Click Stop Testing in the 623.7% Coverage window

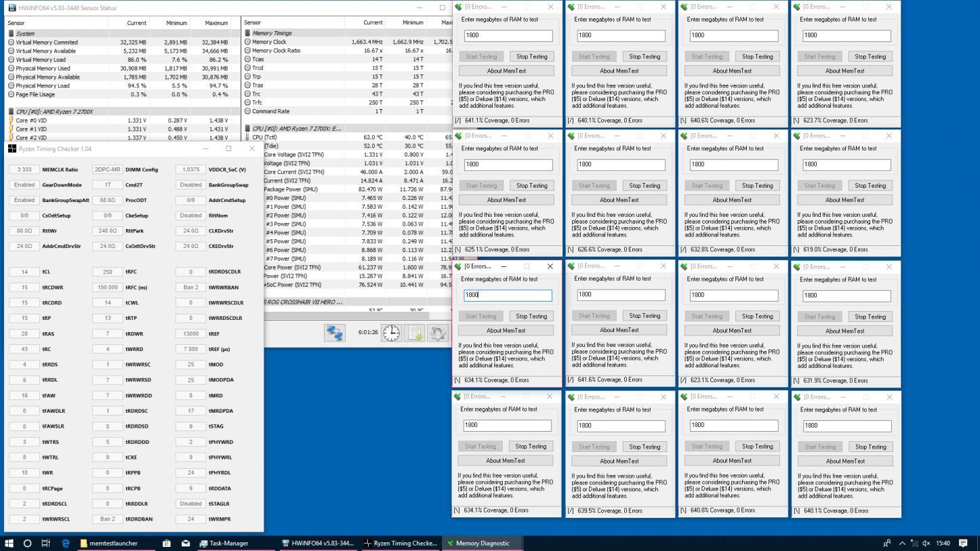click(870, 56)
